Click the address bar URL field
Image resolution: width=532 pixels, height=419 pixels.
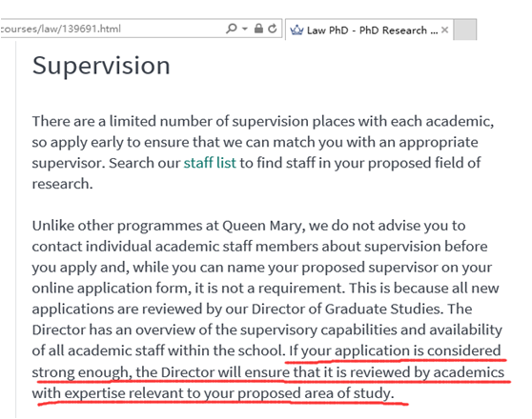click(112, 29)
